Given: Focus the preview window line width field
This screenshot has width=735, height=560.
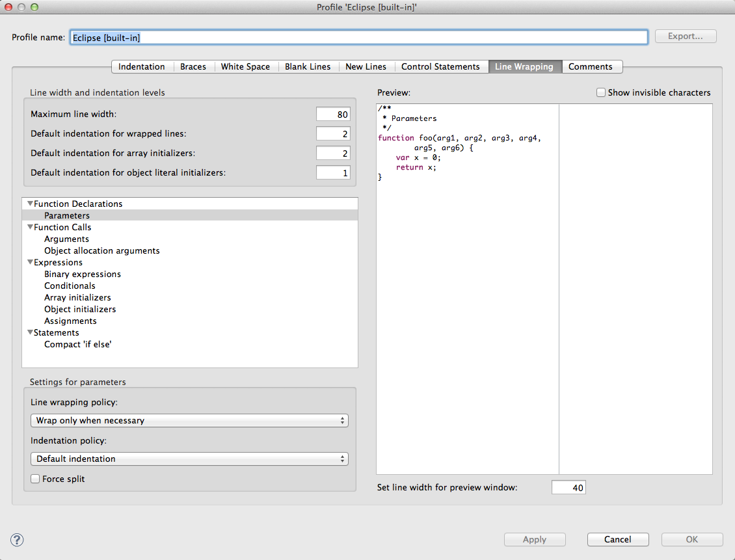Looking at the screenshot, I should (x=568, y=488).
